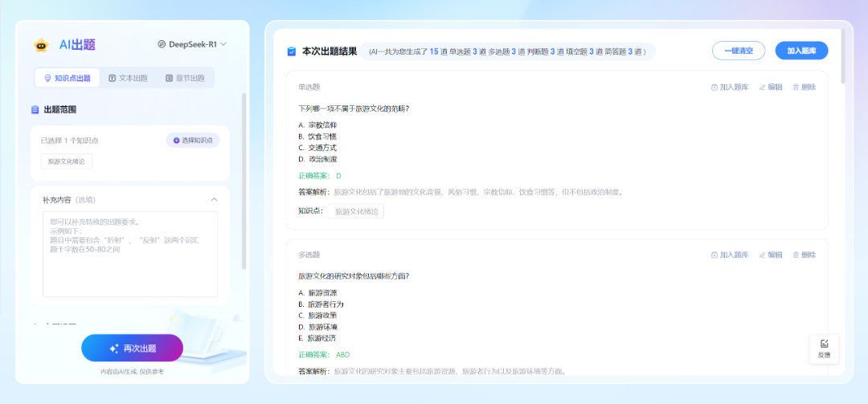
Task: Collapse the 补充内容 section chevron
Action: [214, 199]
